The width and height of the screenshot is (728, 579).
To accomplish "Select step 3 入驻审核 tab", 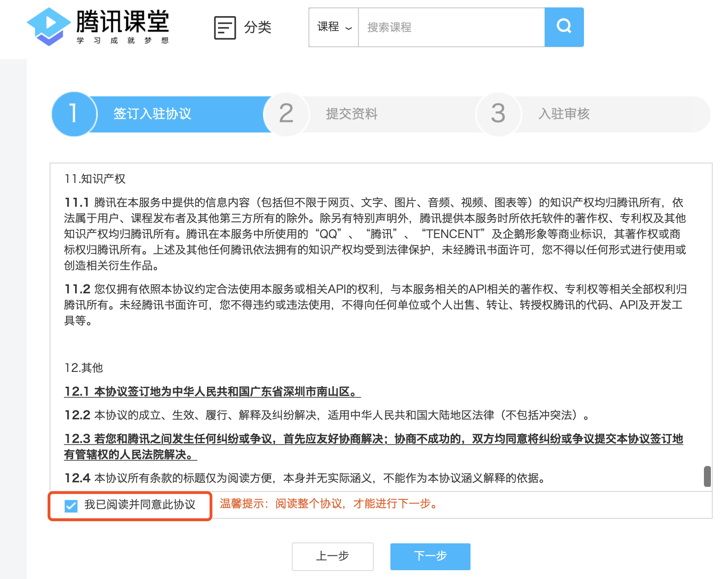I will pos(593,114).
